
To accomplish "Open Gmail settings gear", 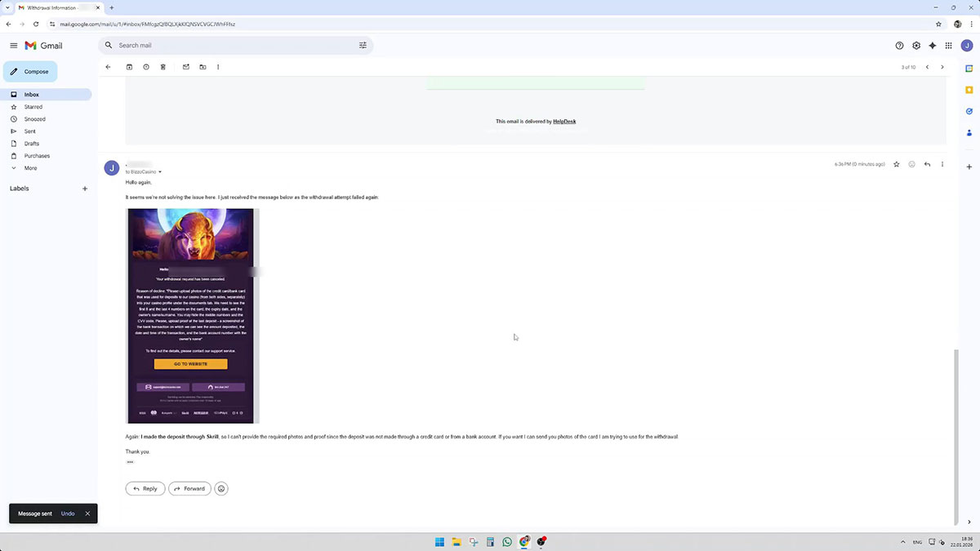I will [916, 46].
